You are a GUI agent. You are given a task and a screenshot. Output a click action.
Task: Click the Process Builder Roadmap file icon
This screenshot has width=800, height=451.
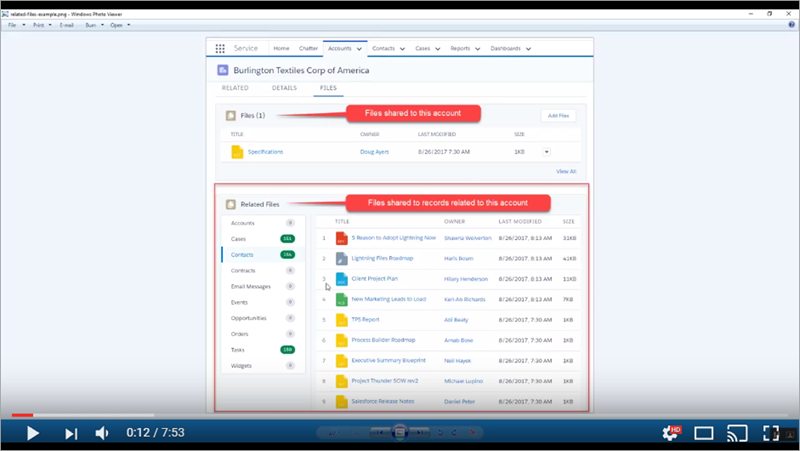[x=341, y=340]
